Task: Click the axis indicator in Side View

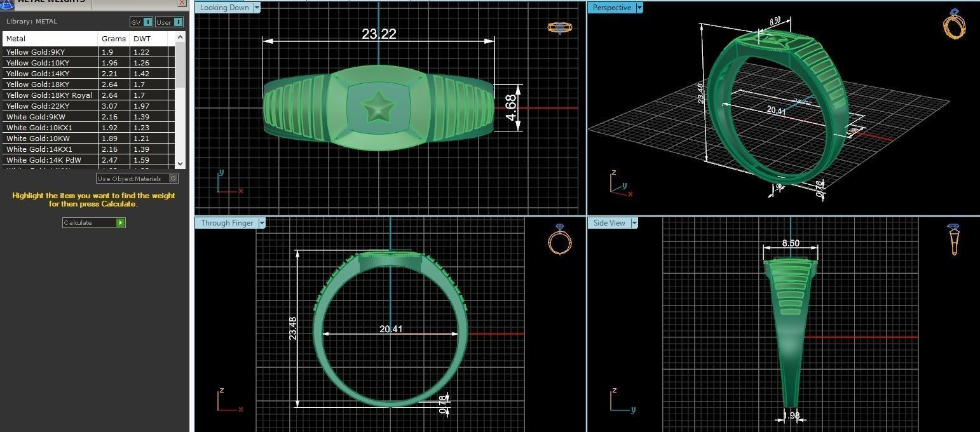Action: [x=622, y=400]
